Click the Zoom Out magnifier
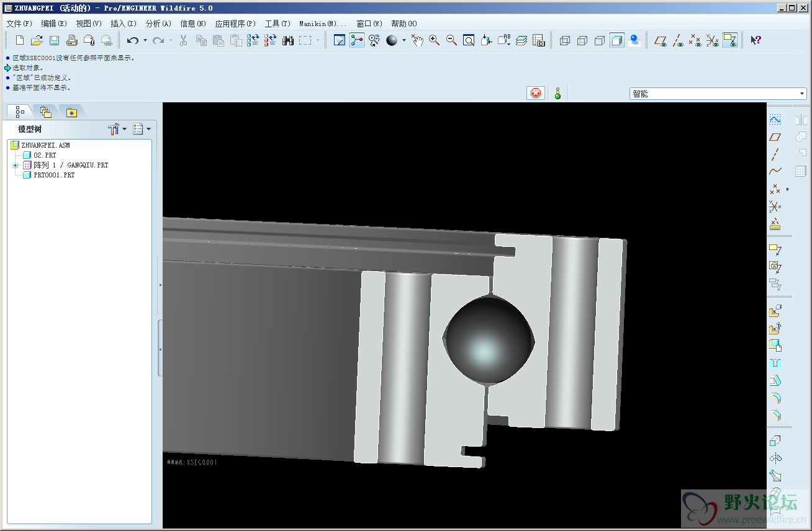 [451, 40]
